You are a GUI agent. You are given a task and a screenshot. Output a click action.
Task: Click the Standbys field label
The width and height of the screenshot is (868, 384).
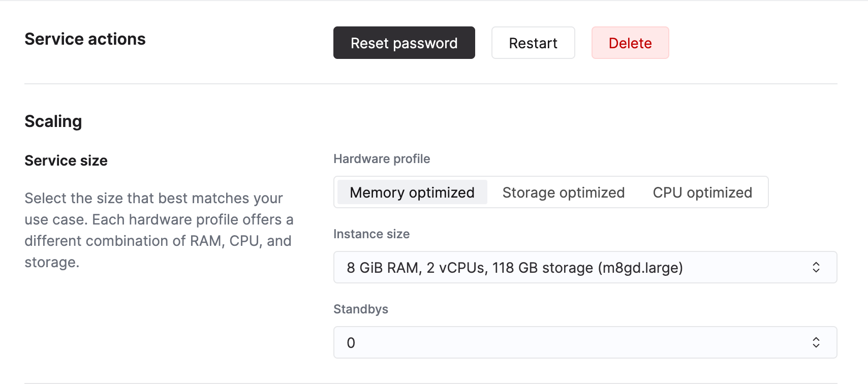coord(361,309)
